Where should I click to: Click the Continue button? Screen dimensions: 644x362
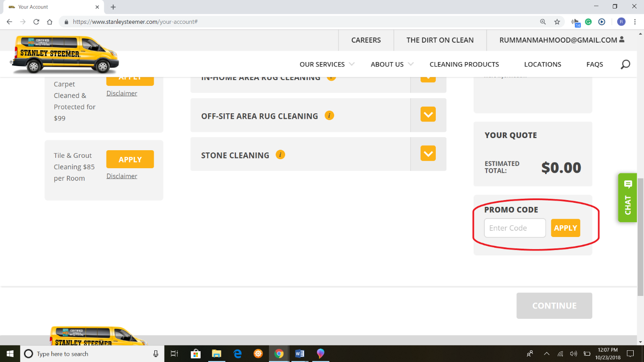pos(554,306)
